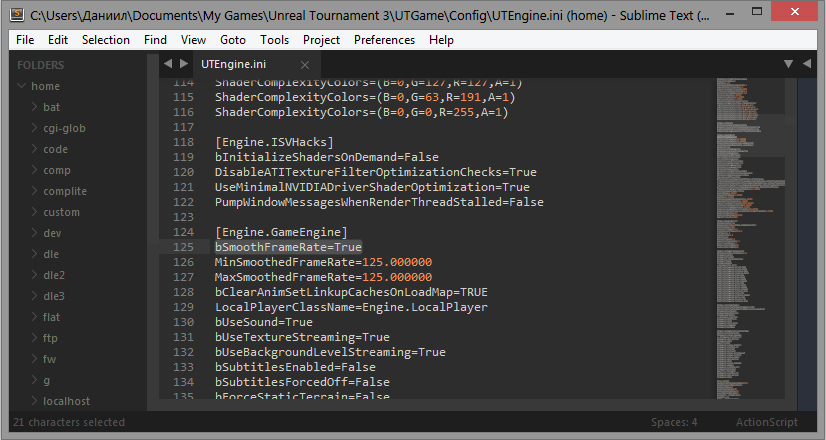The height and width of the screenshot is (440, 826).
Task: Collapse the home folder
Action: (22, 85)
